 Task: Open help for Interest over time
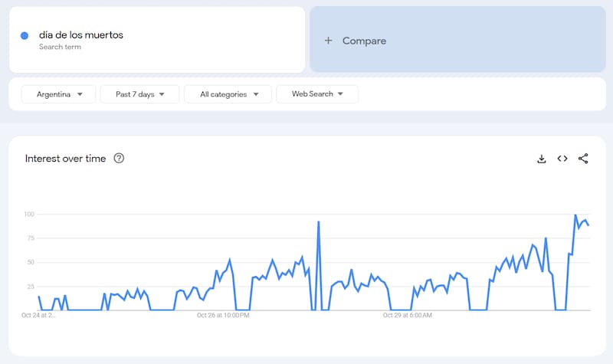click(119, 159)
